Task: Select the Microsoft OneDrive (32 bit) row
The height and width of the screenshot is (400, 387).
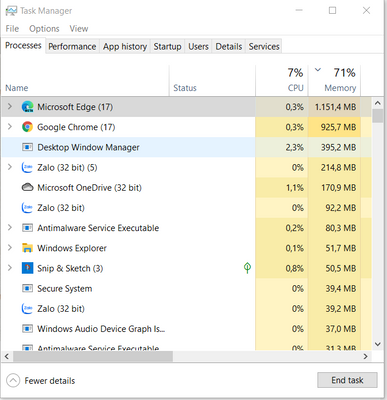Action: [x=186, y=188]
